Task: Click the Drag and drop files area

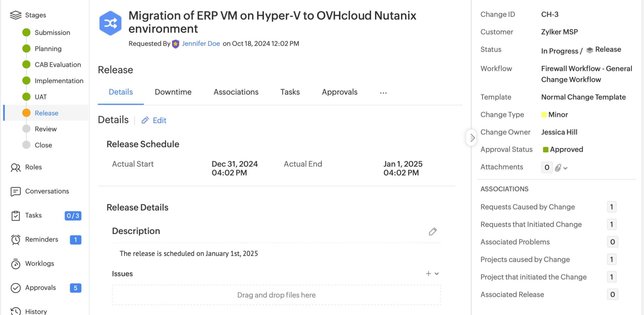Action: tap(276, 295)
